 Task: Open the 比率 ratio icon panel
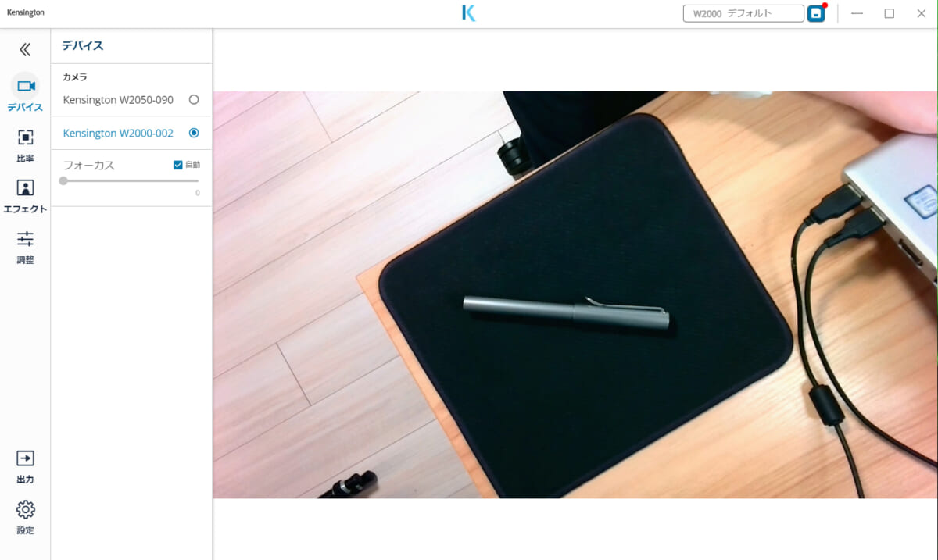click(x=25, y=137)
